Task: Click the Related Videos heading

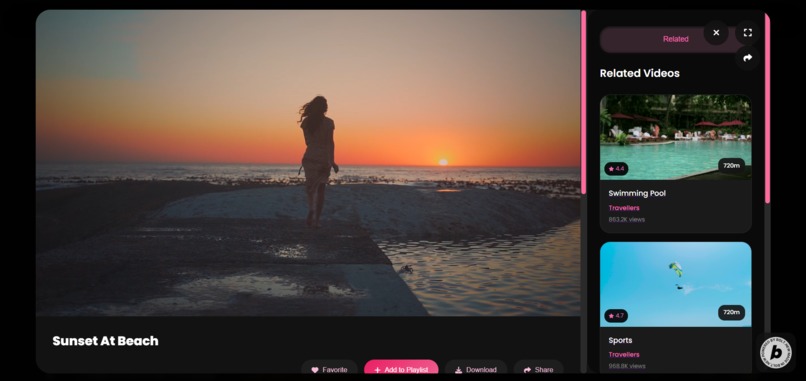Action: 639,73
